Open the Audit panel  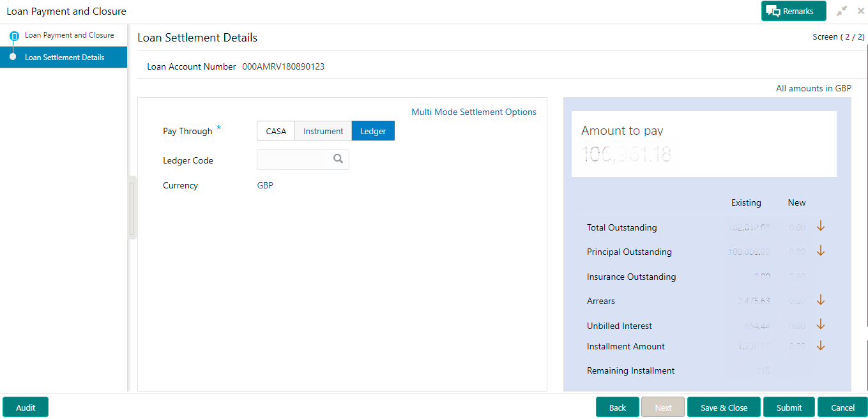click(26, 408)
